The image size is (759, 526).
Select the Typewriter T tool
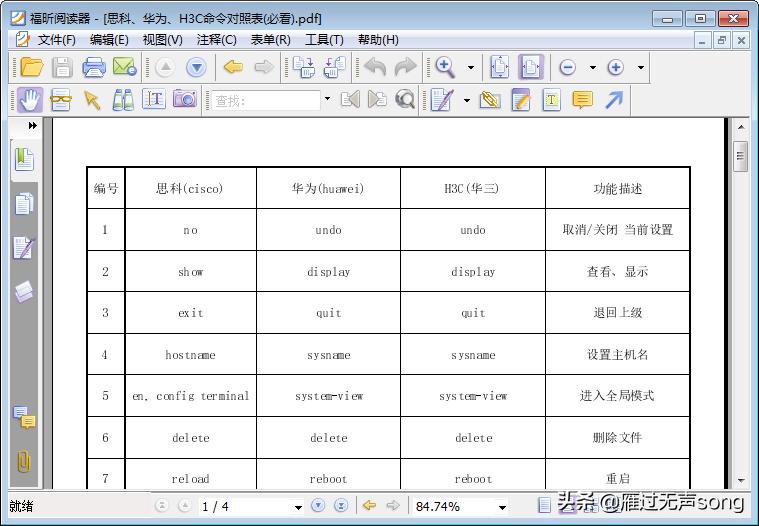click(x=551, y=100)
